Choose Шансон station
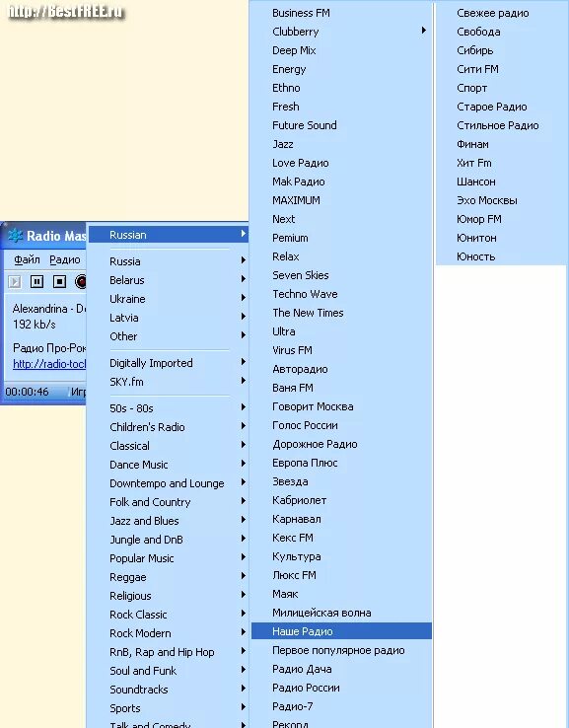569x728 pixels. pyautogui.click(x=502, y=182)
